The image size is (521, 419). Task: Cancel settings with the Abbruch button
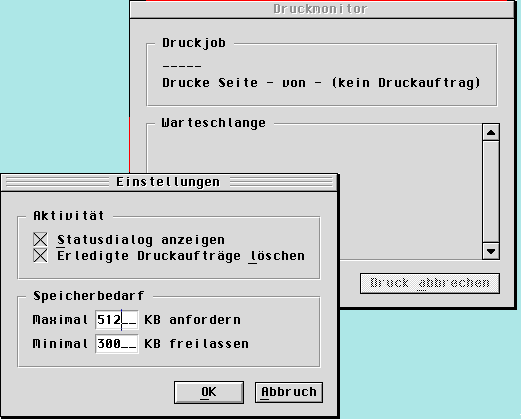tap(289, 392)
